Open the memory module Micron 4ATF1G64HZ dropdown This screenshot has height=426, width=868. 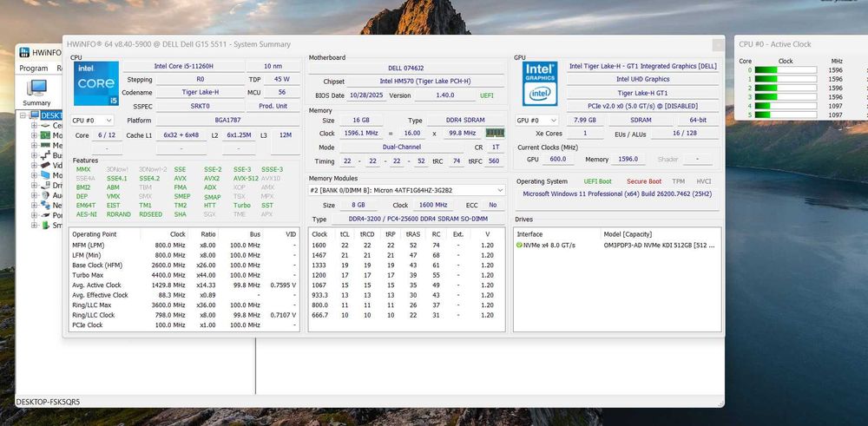[406, 190]
